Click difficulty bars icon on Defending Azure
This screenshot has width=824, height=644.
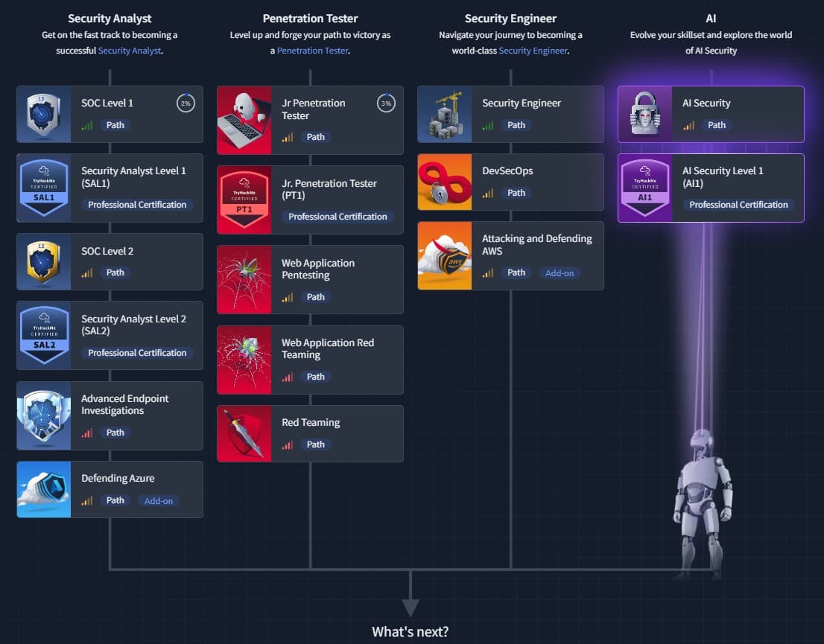tap(87, 500)
